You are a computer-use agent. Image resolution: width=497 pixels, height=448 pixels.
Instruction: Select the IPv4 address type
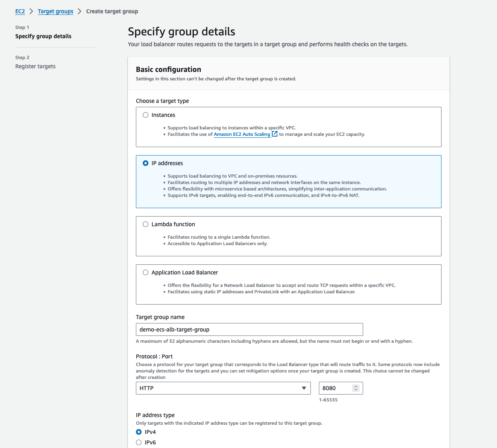tap(139, 432)
